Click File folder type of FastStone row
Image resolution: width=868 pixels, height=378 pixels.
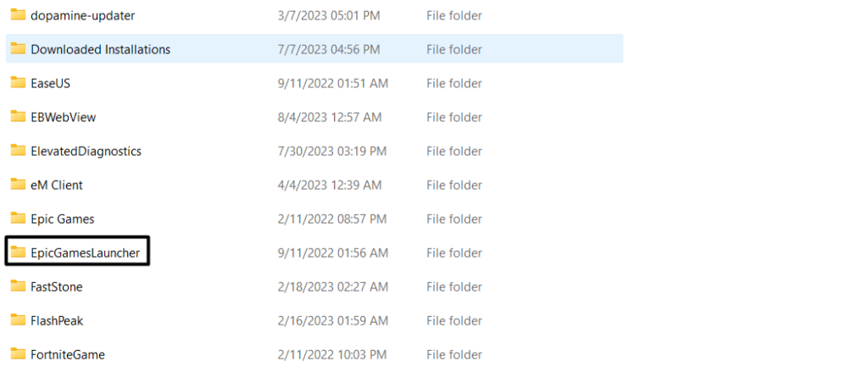coord(453,286)
